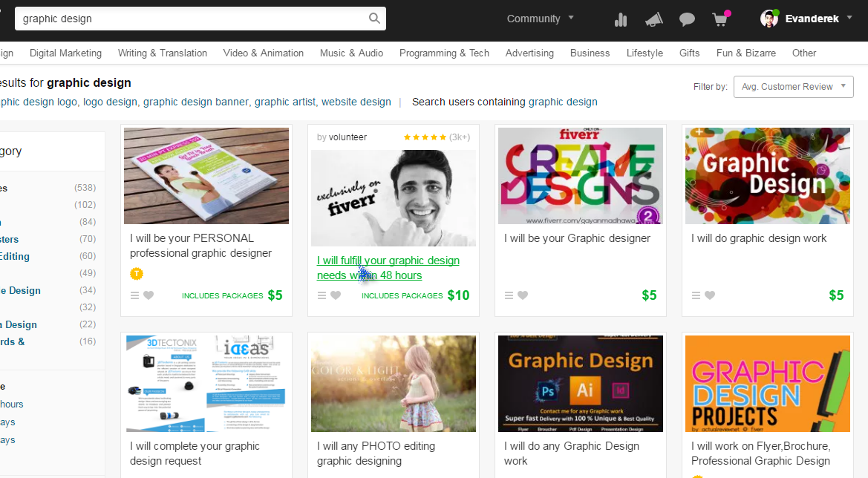Favorite the PERSONAL professional graphic designer gig
Viewport: 868px width, 478px height.
[149, 295]
